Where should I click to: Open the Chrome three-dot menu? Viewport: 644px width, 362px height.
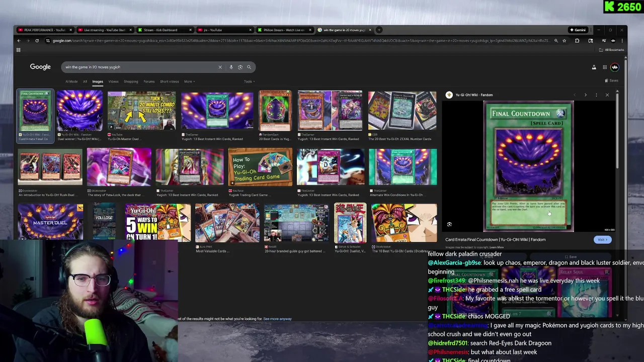622,41
